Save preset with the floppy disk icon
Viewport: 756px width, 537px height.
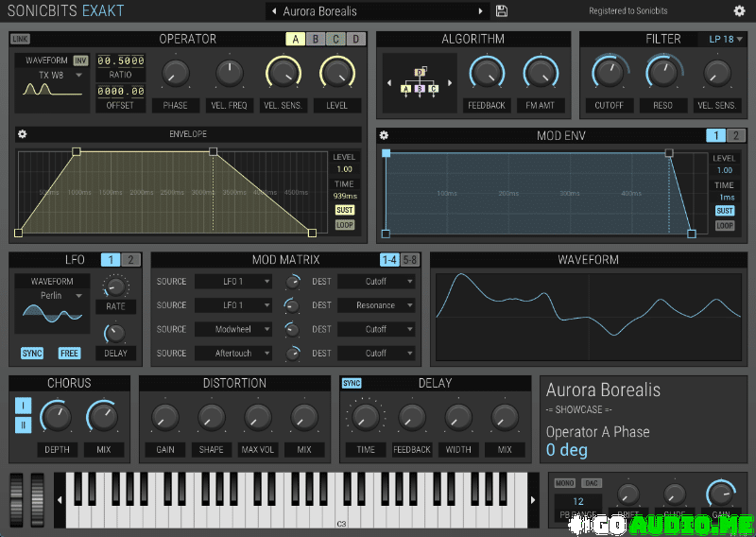click(x=502, y=11)
